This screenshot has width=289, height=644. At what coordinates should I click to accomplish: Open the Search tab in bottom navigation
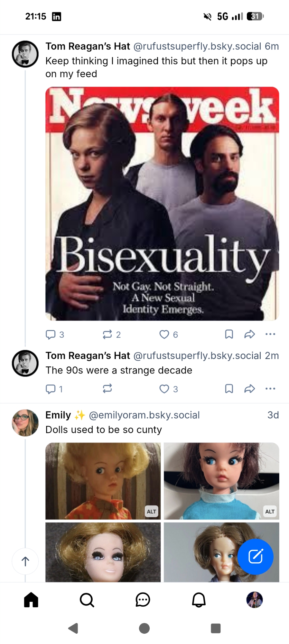87,600
